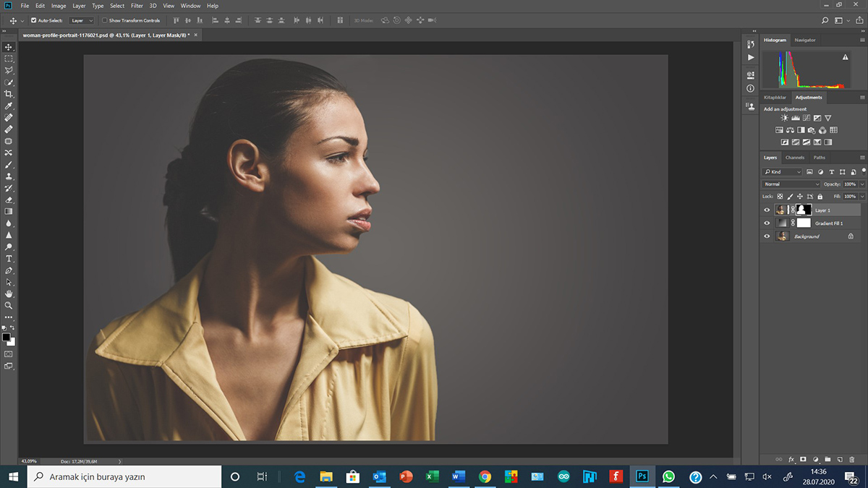Open the blend mode Normal dropdown

click(x=791, y=184)
